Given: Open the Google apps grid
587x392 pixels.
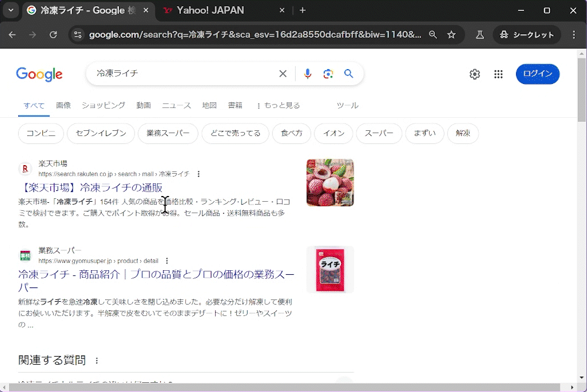Looking at the screenshot, I should [498, 74].
